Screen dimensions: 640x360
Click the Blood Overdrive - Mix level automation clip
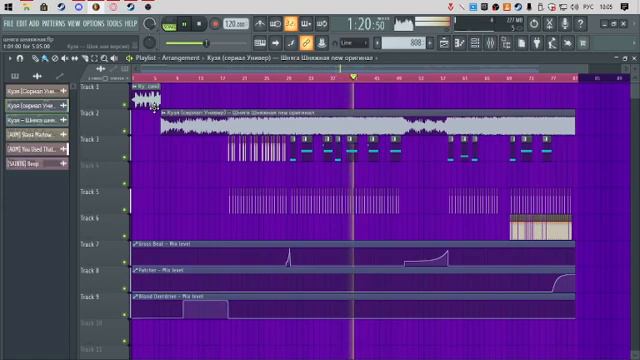pos(353,307)
